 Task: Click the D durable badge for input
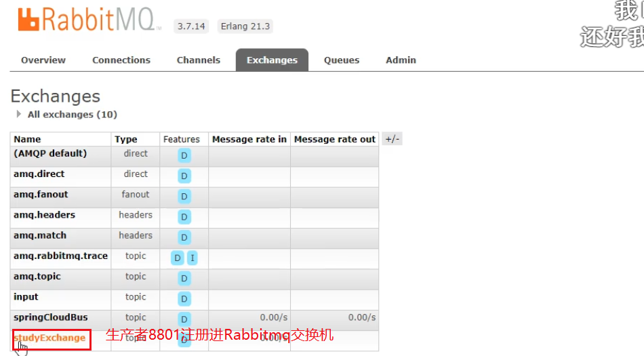184,299
